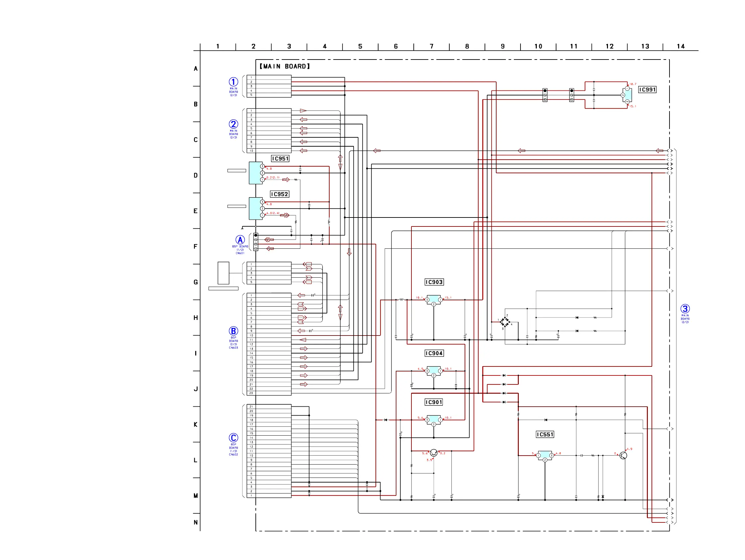Click circled B DSP board marker
The width and height of the screenshot is (745, 560).
point(233,331)
